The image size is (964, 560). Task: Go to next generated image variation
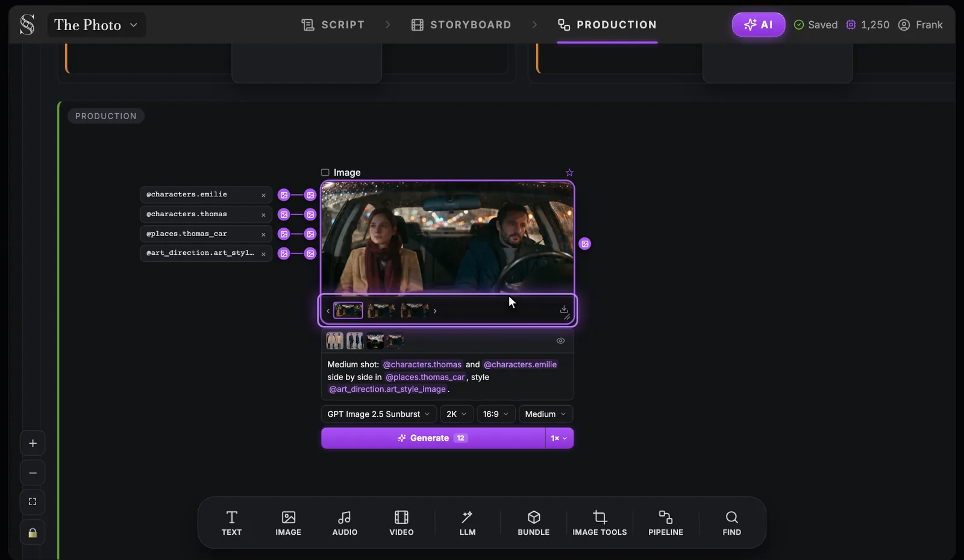435,311
